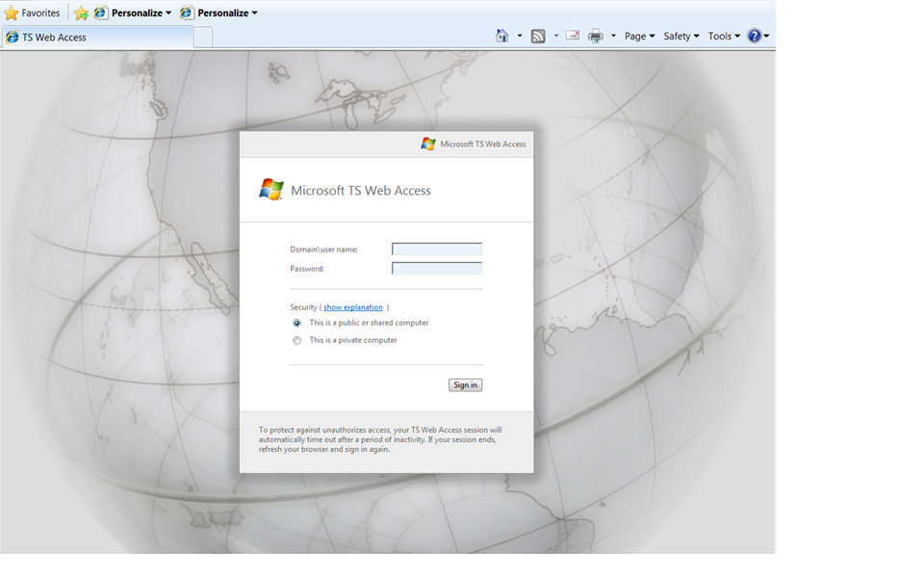Click the Print icon
Screen dimensions: 924x578
click(x=595, y=37)
